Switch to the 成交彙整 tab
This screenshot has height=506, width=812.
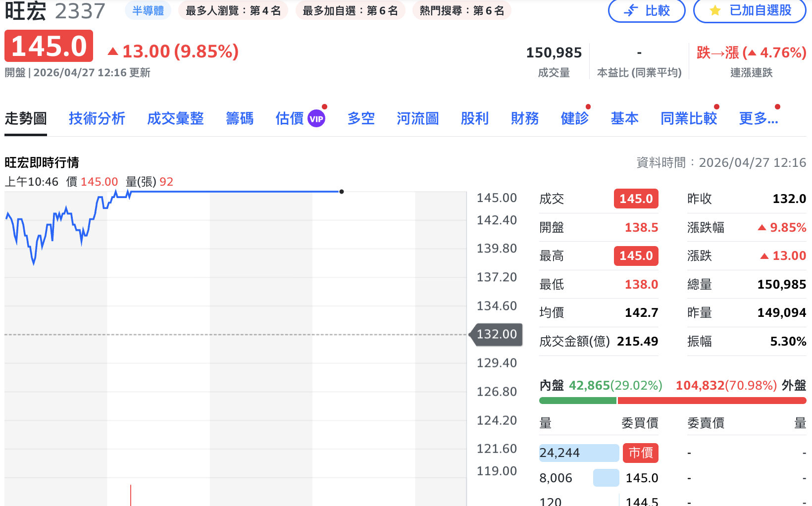175,119
